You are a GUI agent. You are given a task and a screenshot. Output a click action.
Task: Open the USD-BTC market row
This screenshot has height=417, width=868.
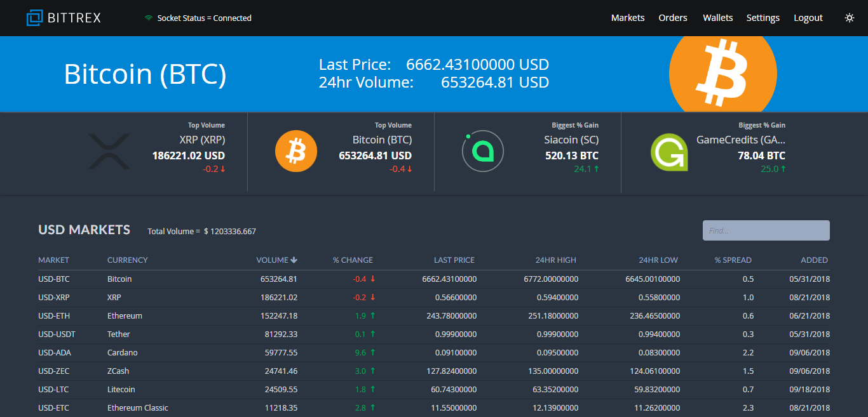point(54,279)
